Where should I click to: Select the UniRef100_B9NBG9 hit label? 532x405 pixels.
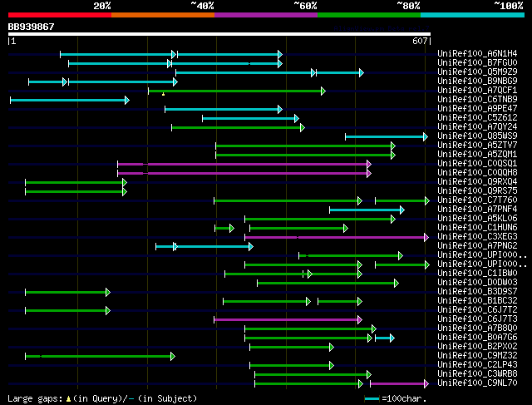coord(477,81)
